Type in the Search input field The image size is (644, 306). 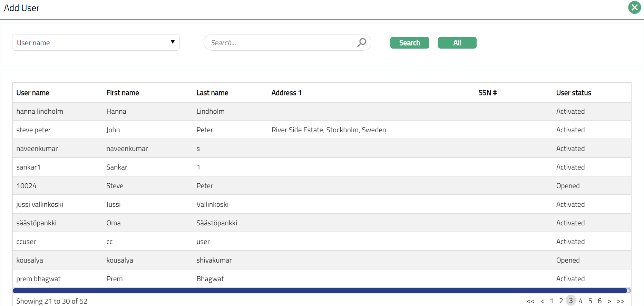pyautogui.click(x=281, y=43)
